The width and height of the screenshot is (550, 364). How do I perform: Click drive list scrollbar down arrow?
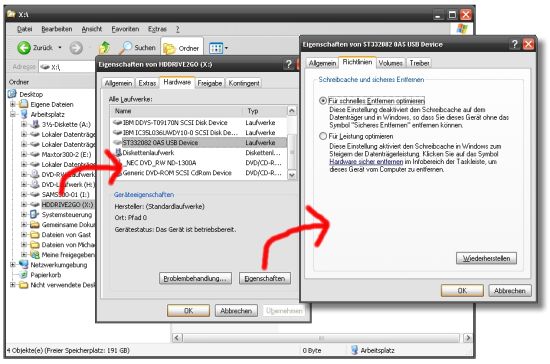click(x=291, y=174)
